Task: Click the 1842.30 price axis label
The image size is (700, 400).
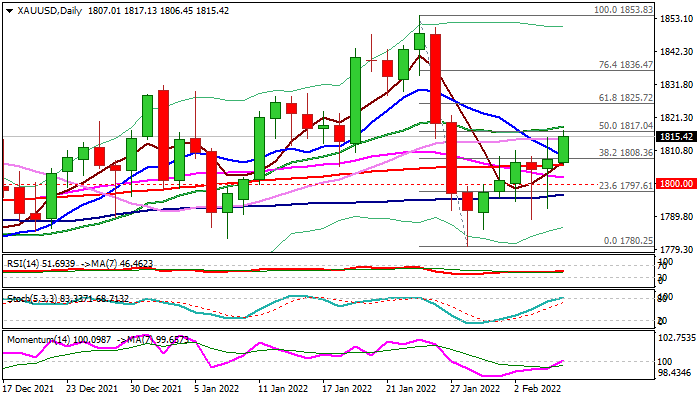Action: click(x=677, y=51)
